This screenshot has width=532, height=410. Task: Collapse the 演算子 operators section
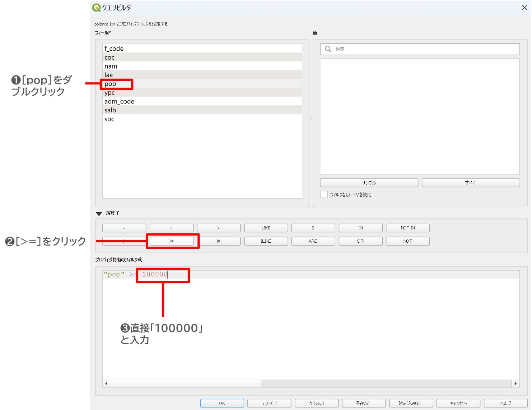click(99, 214)
